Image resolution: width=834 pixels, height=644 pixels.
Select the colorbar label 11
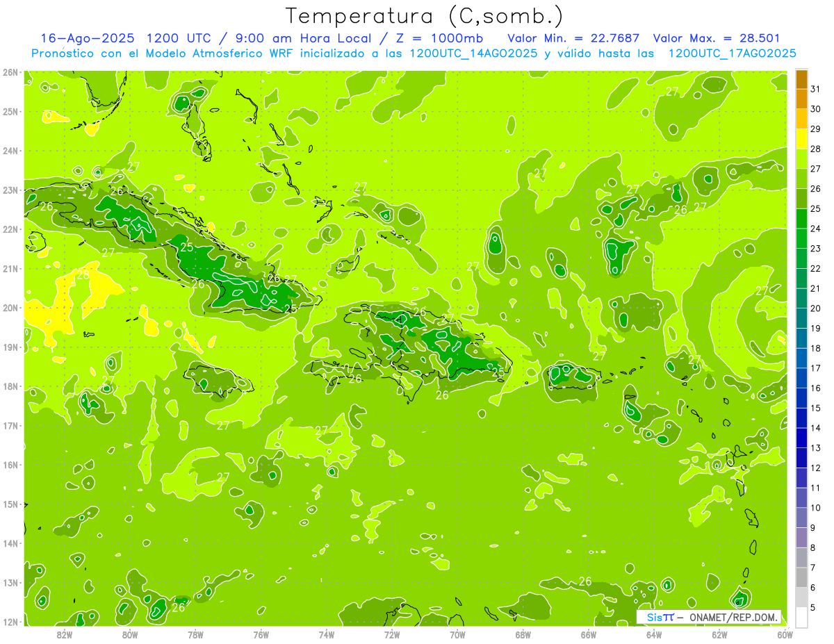(815, 488)
